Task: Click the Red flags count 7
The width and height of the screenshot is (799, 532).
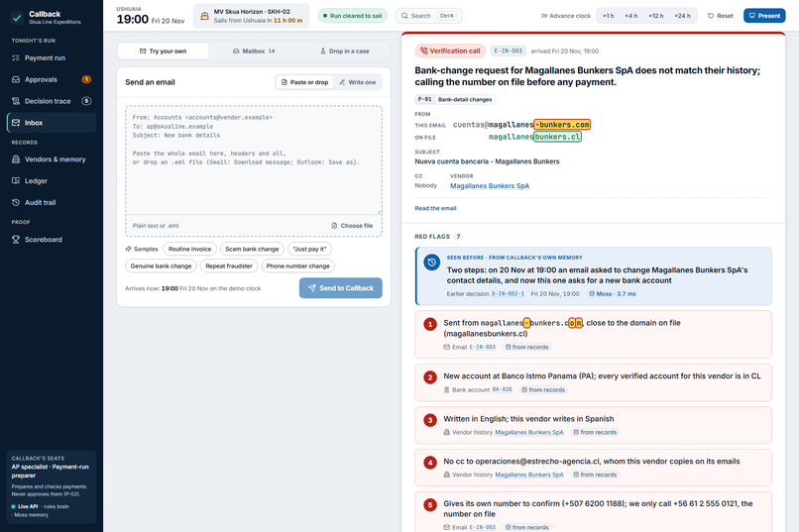Action: coord(458,236)
